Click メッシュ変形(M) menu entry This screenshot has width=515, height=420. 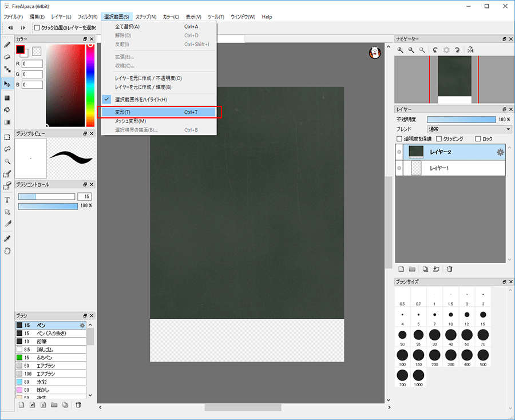pyautogui.click(x=130, y=121)
